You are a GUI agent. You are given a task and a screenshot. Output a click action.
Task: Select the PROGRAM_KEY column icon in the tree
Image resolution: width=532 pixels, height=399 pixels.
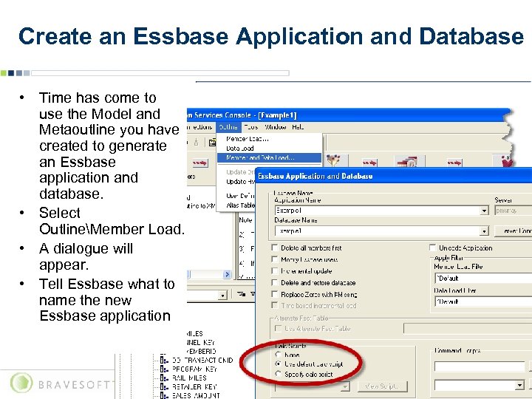(x=164, y=369)
